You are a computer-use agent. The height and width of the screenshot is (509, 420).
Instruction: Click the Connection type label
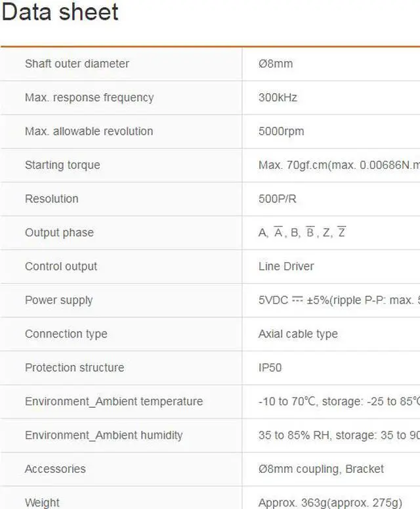click(x=66, y=334)
